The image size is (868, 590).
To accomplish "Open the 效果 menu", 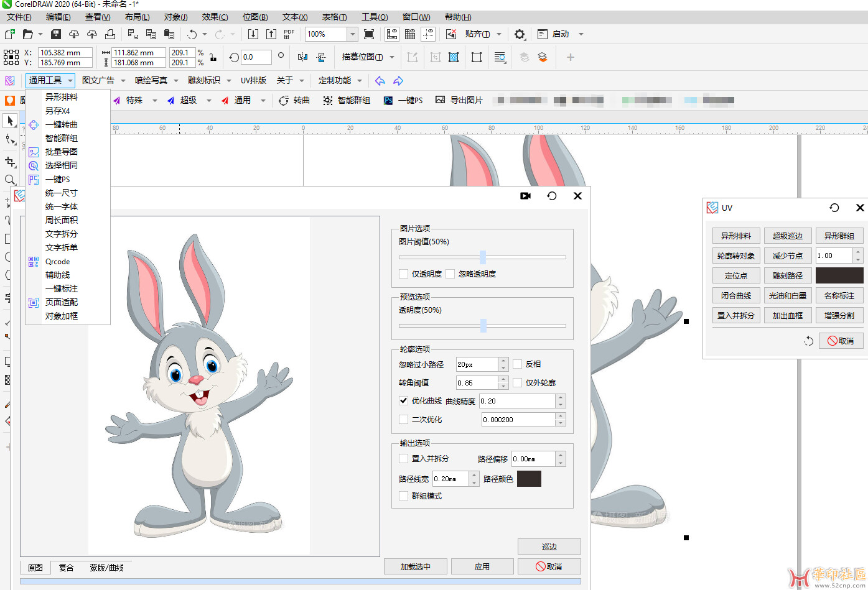I will tap(215, 17).
